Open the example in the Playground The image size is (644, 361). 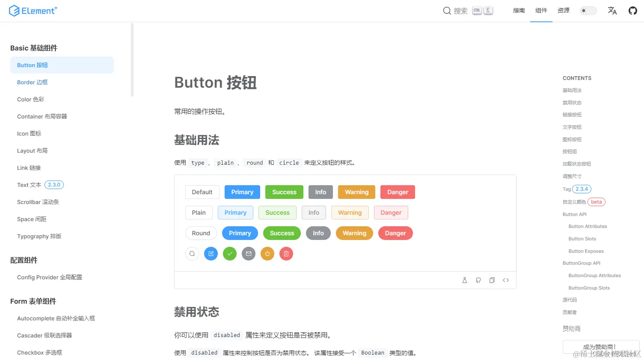click(465, 280)
